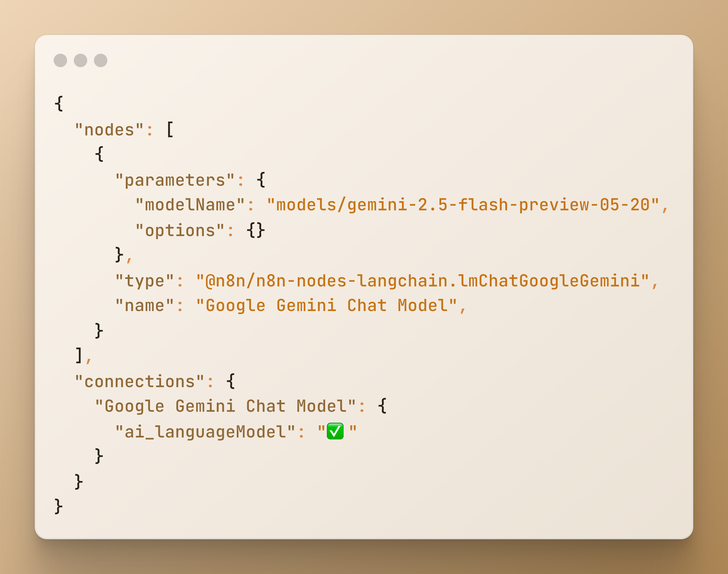Click the "name" key
728x574 pixels.
click(x=144, y=306)
